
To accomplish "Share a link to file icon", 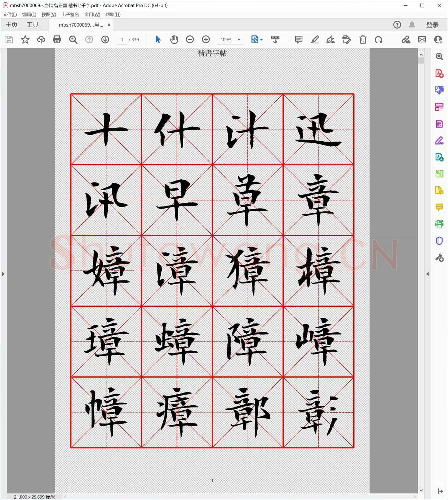I will tap(406, 39).
